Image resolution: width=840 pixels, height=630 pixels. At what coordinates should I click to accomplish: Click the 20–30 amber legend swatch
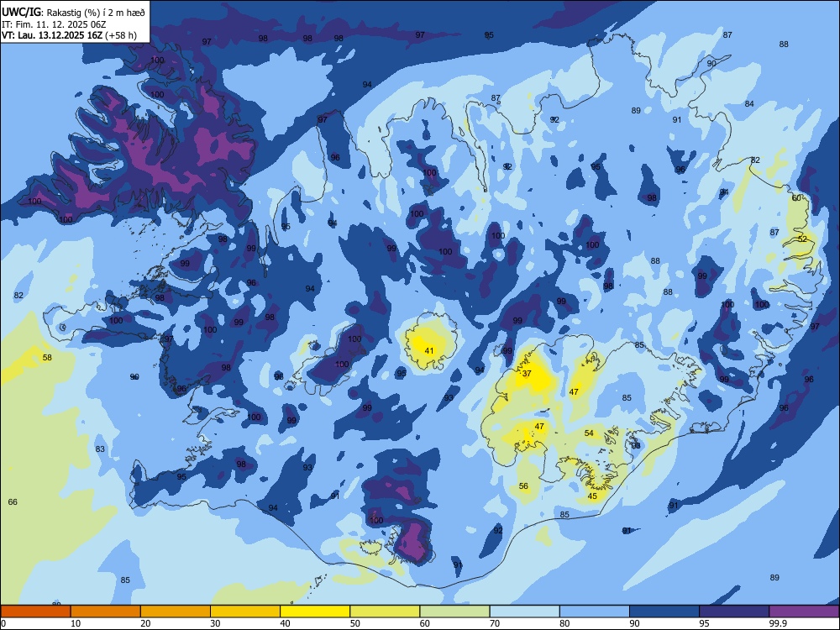click(176, 612)
